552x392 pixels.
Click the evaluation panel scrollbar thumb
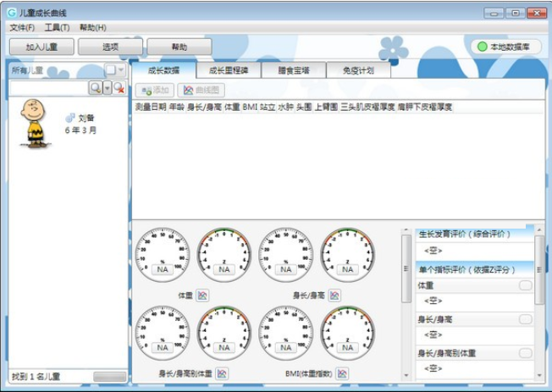539,270
